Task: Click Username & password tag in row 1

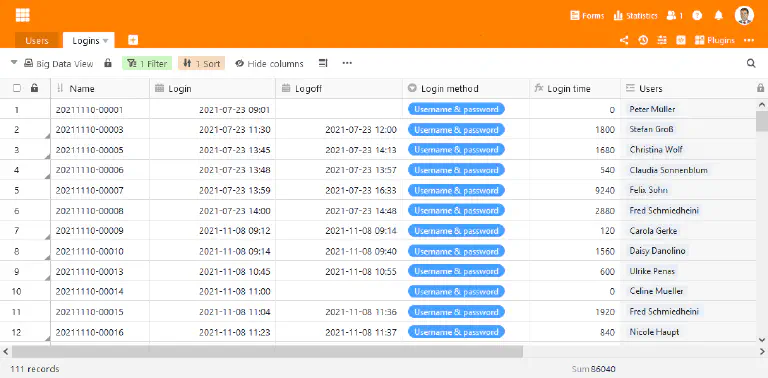Action: 456,109
